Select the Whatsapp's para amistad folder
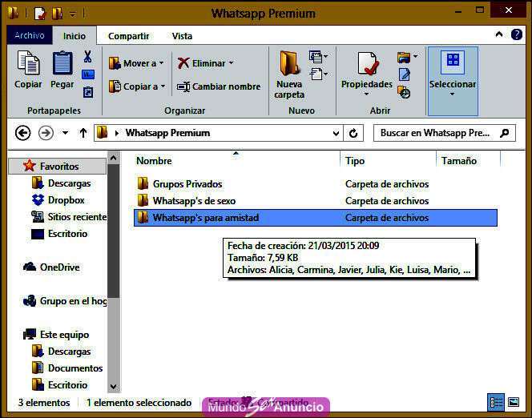This screenshot has height=418, width=532. 316,218
